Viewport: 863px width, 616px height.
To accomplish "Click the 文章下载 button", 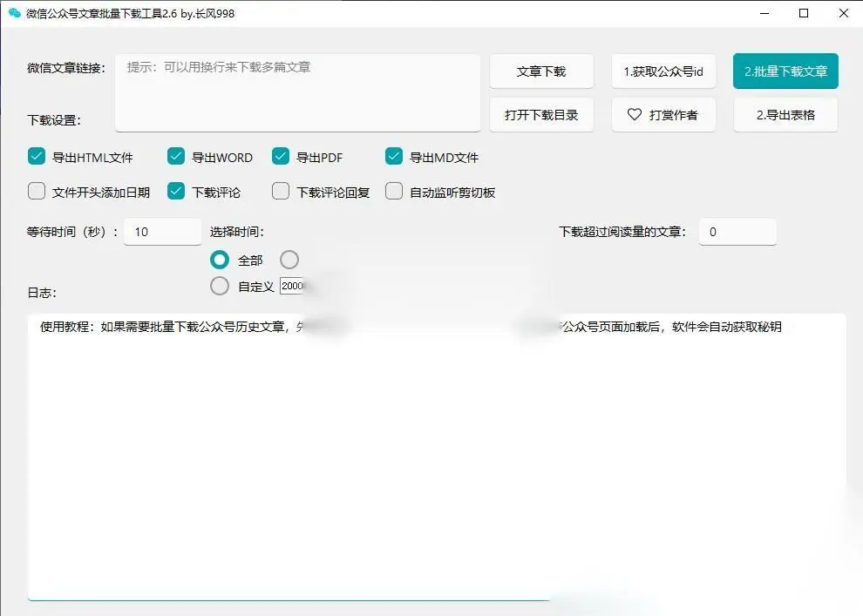I will pyautogui.click(x=541, y=71).
